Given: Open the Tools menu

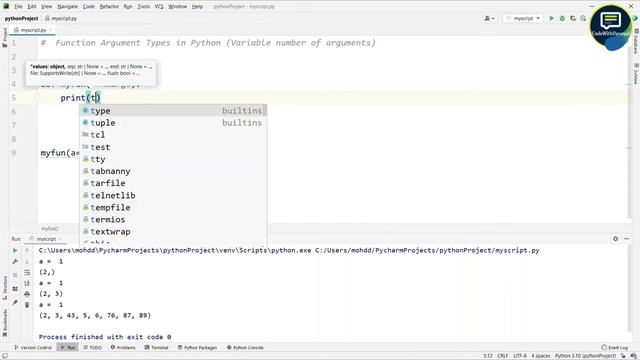Looking at the screenshot, I should [143, 7].
